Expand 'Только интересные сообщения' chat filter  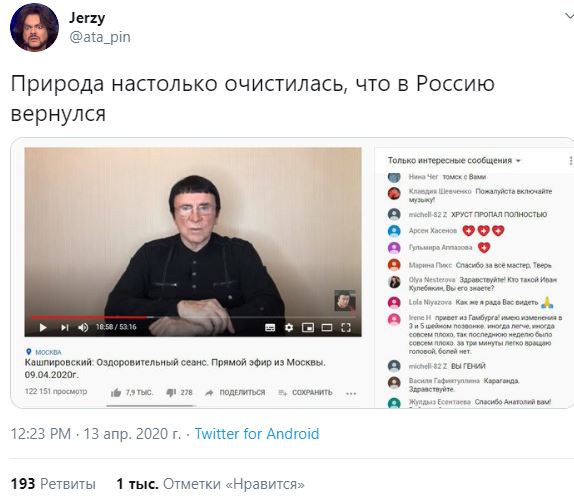pos(454,160)
